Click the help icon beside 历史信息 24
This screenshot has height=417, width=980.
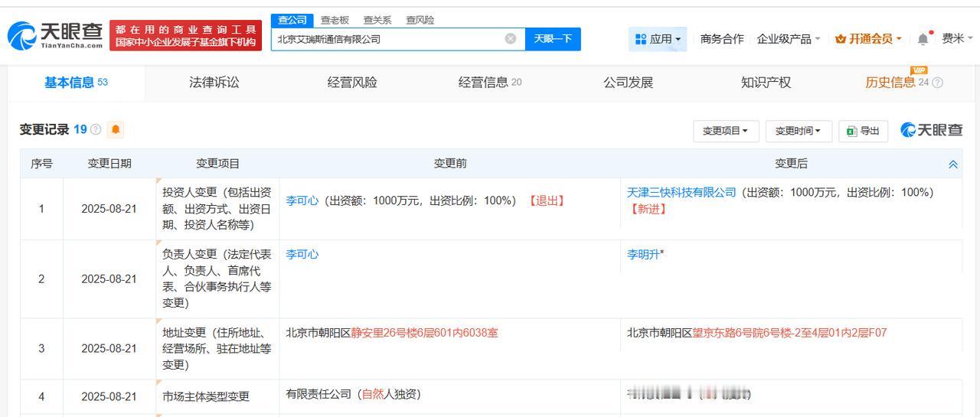point(937,83)
